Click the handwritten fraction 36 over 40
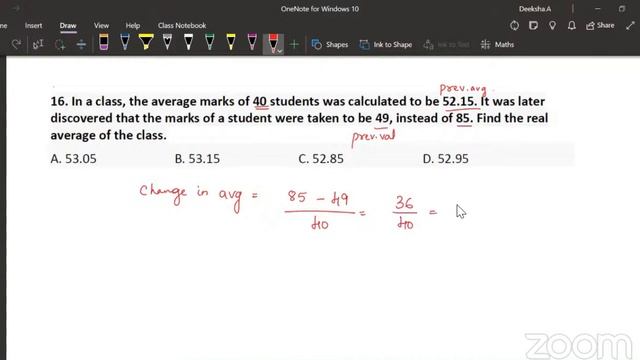640x360 pixels. pyautogui.click(x=404, y=213)
